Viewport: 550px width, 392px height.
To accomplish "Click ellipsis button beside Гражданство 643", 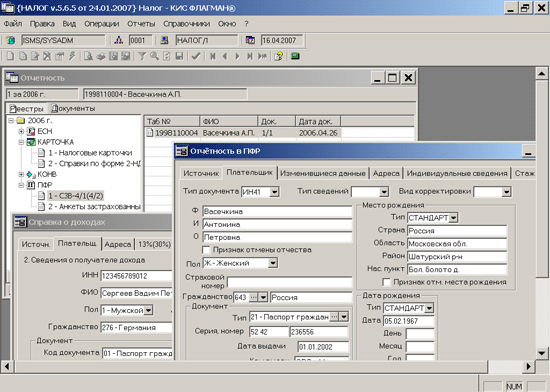I will click(x=253, y=298).
